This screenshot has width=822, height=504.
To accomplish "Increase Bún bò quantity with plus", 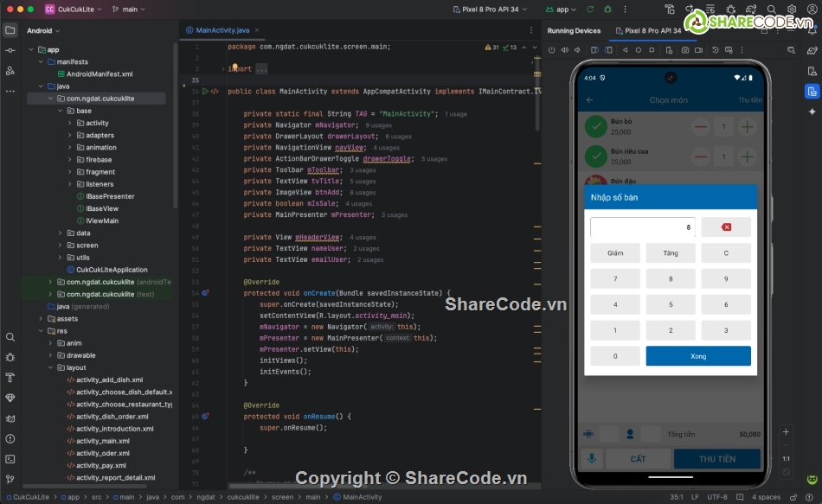I will point(747,127).
